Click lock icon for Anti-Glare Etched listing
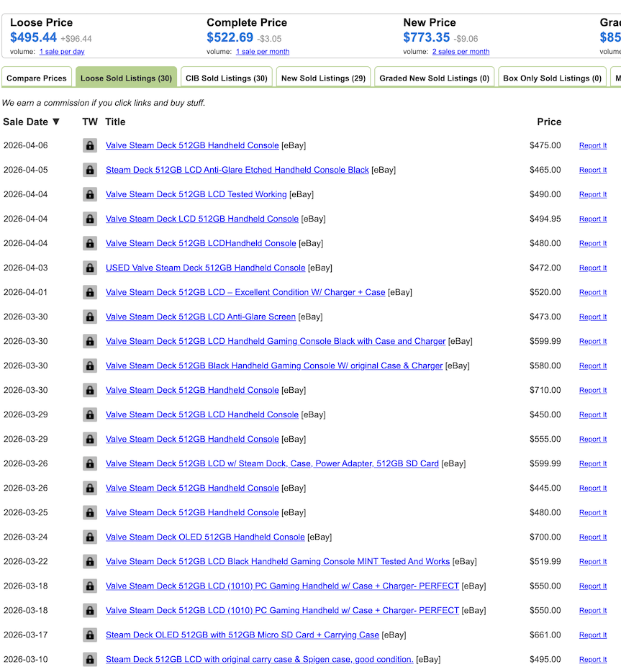This screenshot has height=672, width=621. (x=89, y=170)
